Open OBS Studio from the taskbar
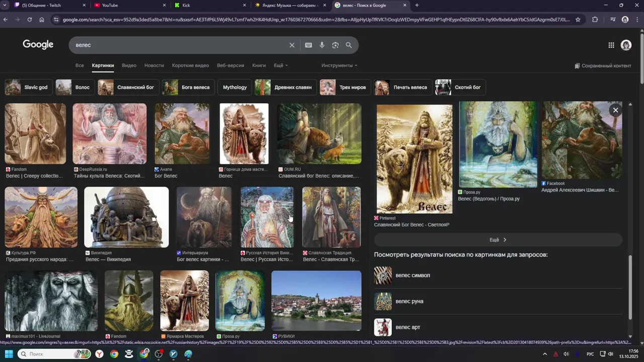Screen dimensions: 644x362 tap(159, 354)
